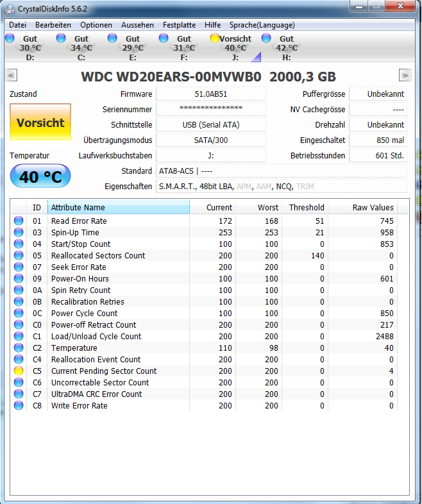Click status orb for Temperature attribute

(19, 348)
